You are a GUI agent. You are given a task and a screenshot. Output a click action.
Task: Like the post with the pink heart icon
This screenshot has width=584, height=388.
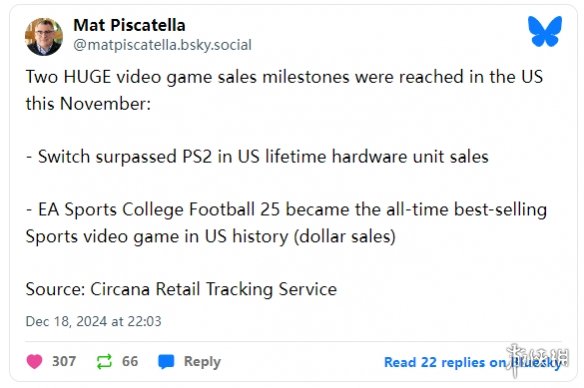pos(34,362)
